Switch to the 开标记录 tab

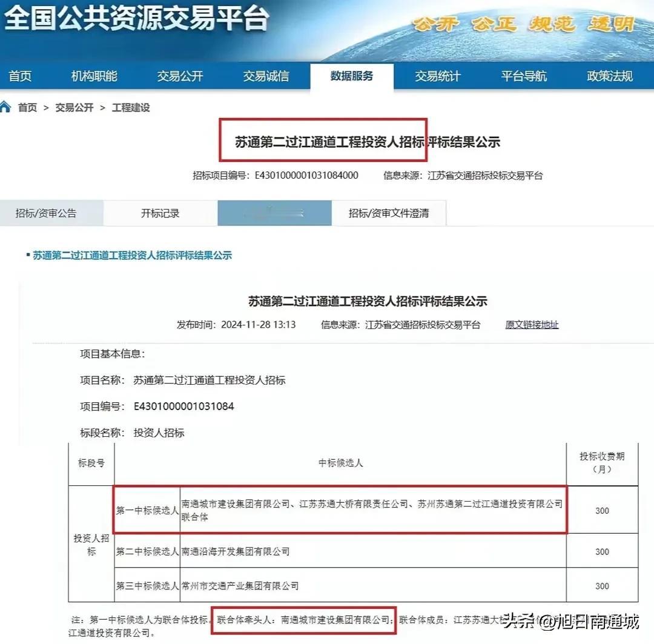(x=160, y=213)
